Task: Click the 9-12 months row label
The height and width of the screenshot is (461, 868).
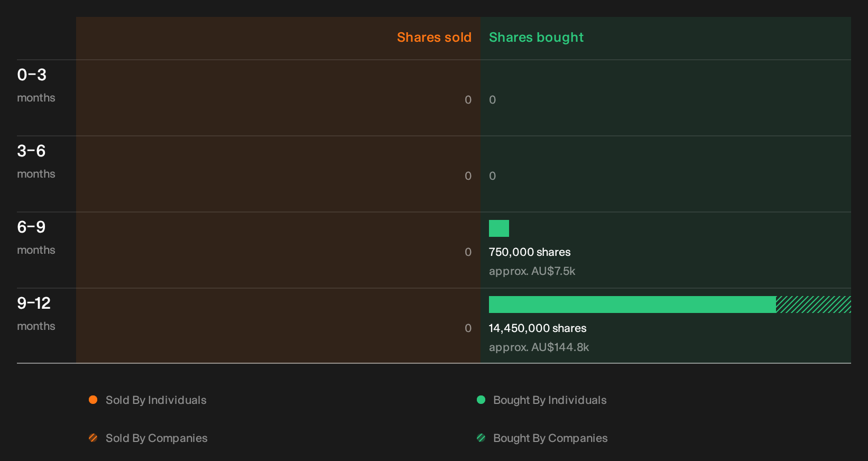Action: pyautogui.click(x=36, y=314)
